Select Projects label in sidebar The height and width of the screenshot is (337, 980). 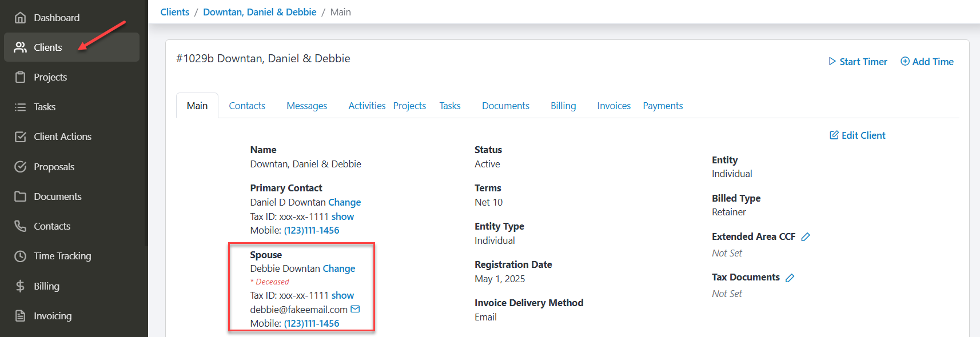coord(50,77)
